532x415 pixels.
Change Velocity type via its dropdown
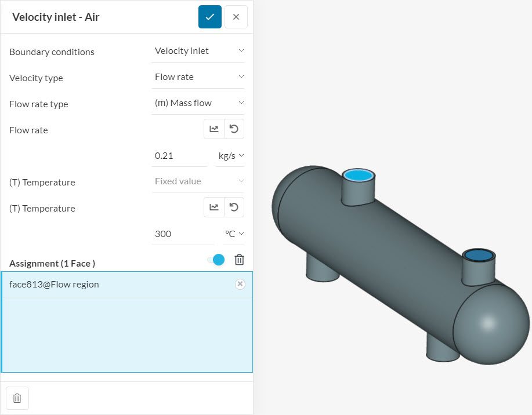(197, 77)
